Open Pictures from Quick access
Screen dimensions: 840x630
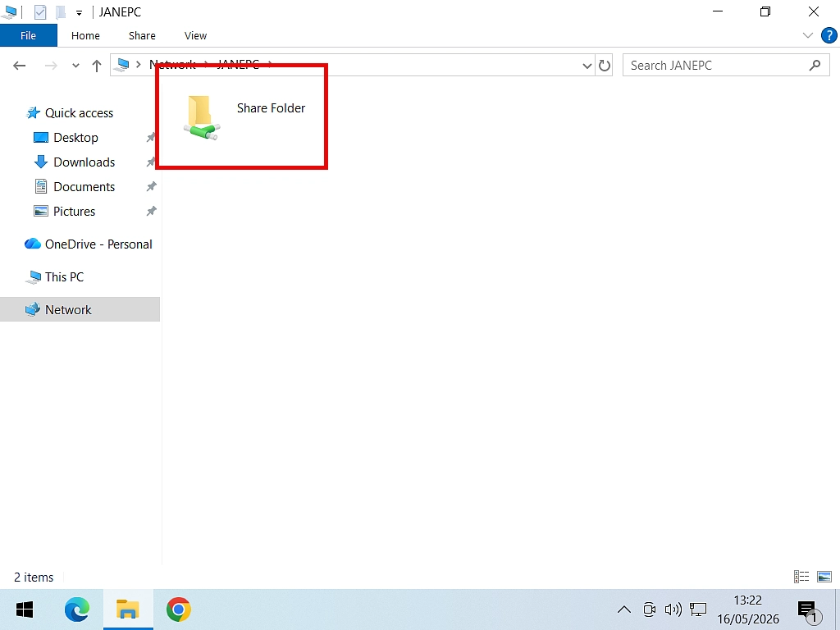pos(74,212)
